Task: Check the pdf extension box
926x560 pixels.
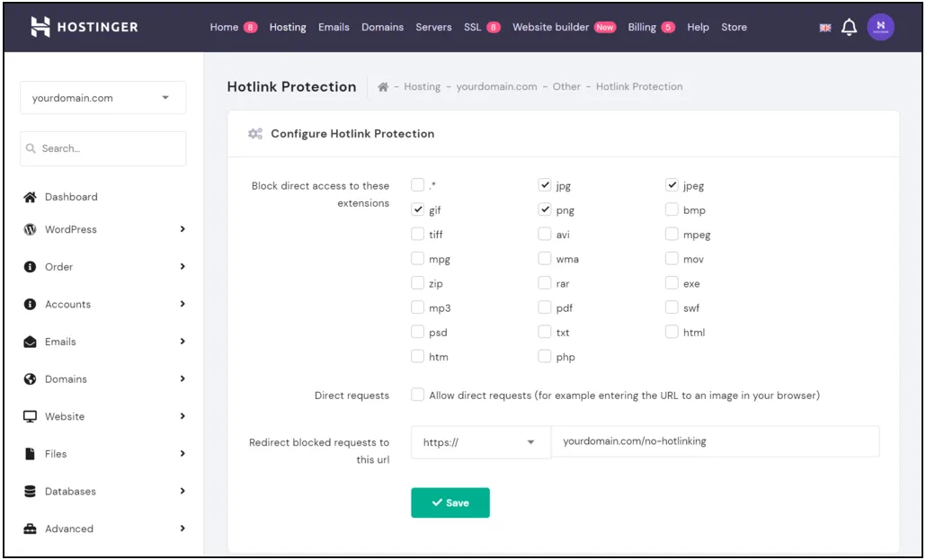Action: click(545, 307)
